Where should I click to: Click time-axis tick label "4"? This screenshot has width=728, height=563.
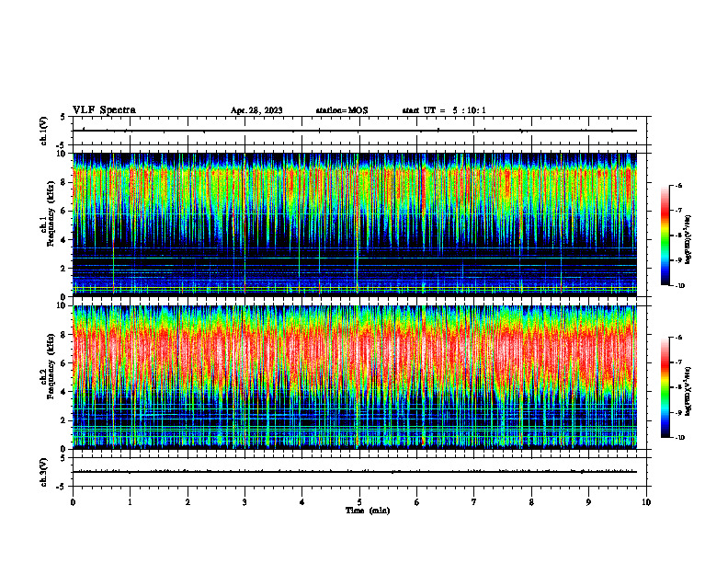click(301, 502)
